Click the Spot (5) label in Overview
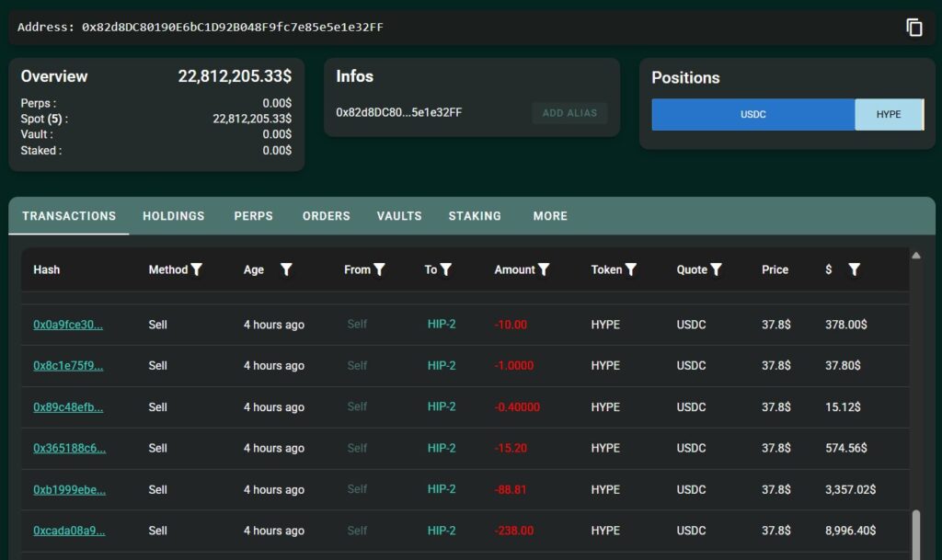Image resolution: width=942 pixels, height=560 pixels. (44, 119)
